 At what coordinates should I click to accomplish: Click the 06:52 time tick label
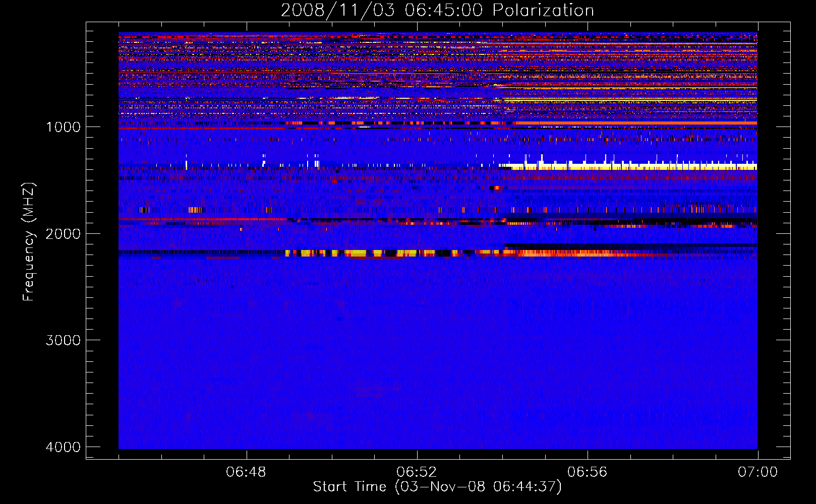pos(417,472)
